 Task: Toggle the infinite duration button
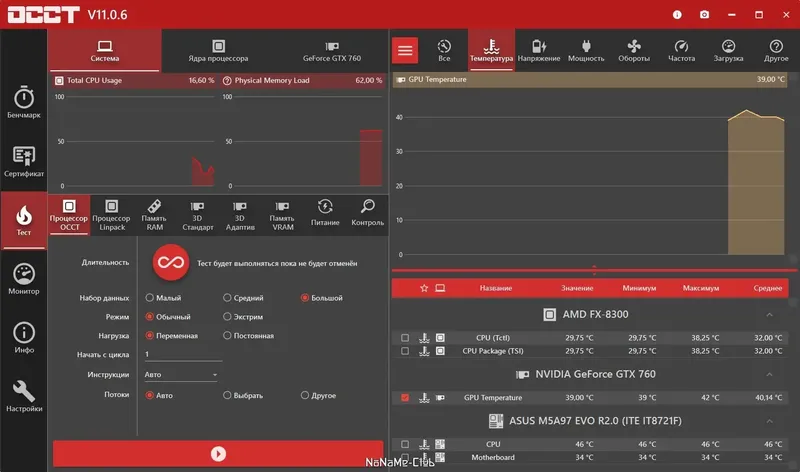point(171,263)
